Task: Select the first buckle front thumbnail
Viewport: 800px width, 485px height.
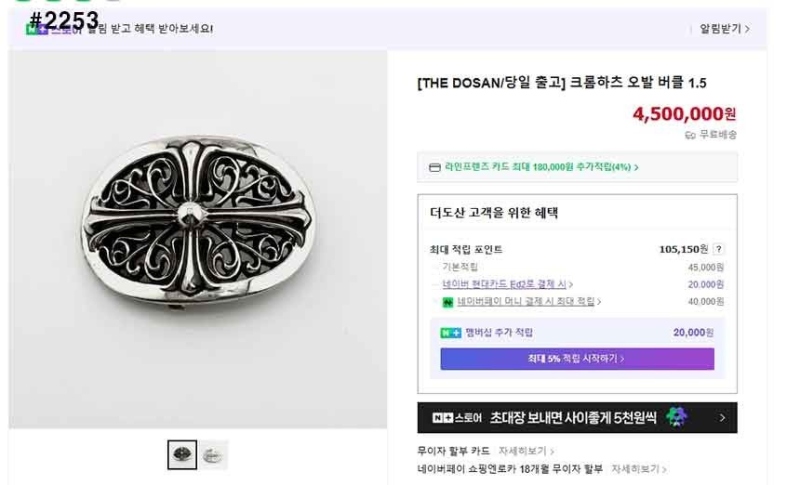Action: (182, 455)
